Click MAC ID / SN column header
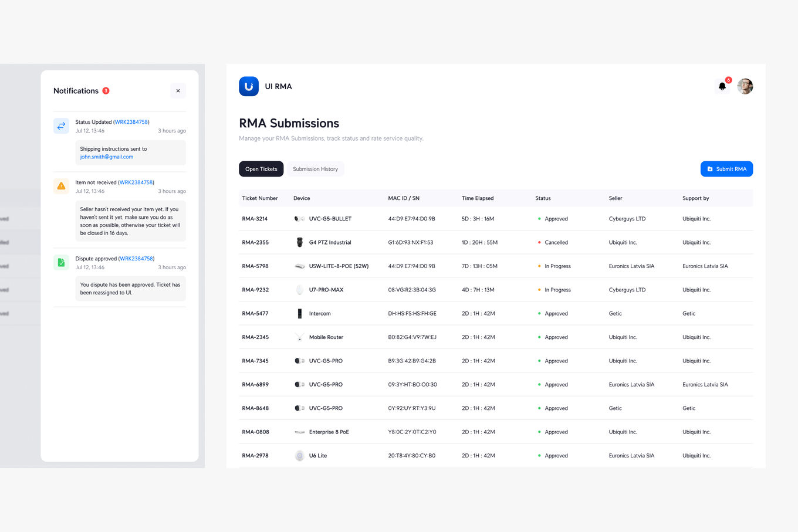Screen dimensions: 798x532 404,198
